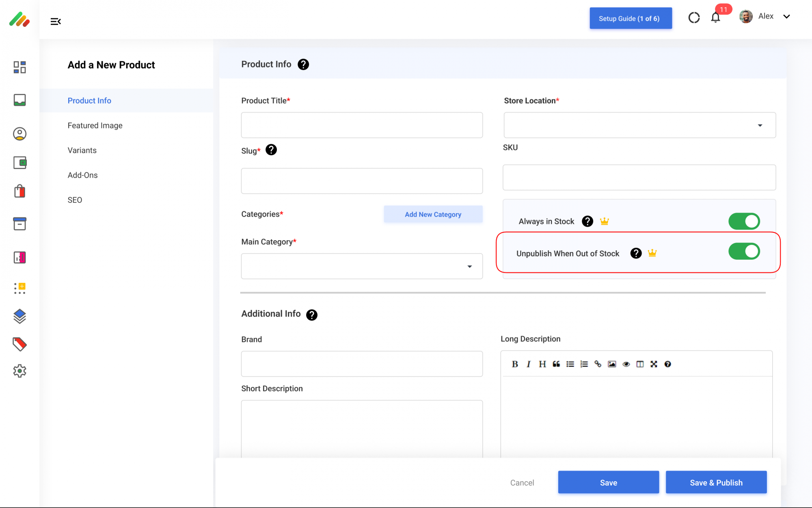812x508 pixels.
Task: Toggle side-by-side view in editor
Action: coord(640,364)
